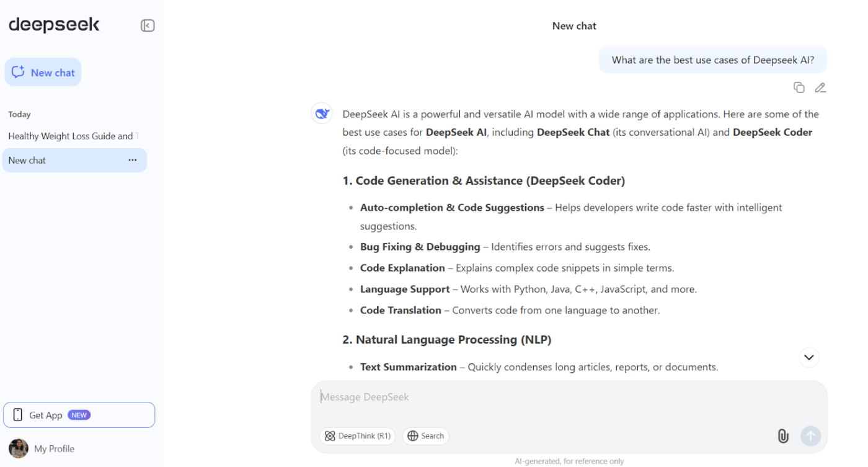
Task: Click the phone icon in Get App
Action: pos(18,415)
